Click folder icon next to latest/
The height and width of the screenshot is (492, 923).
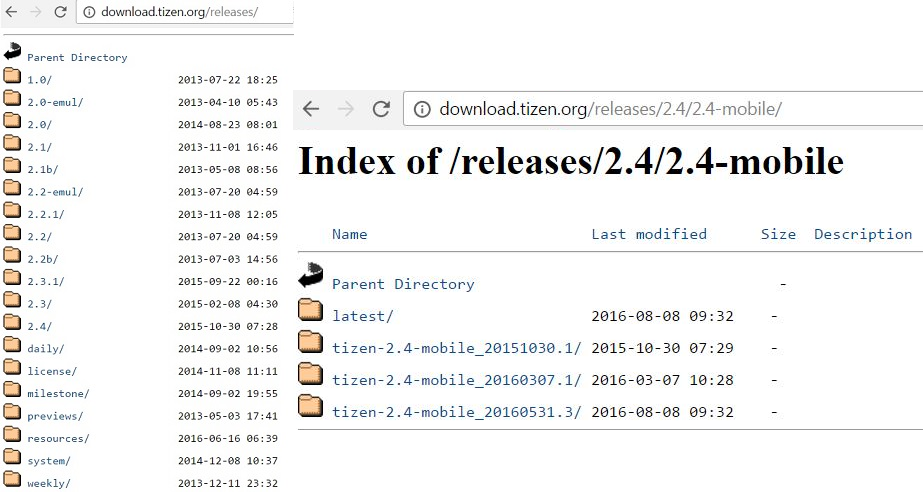point(310,310)
